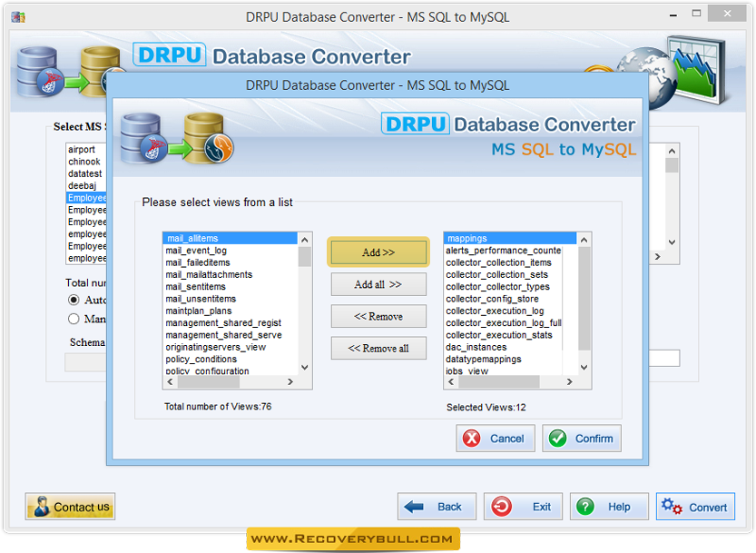Click the green checkmark icon on Confirm
Screen dimensions: 756x553
pos(557,439)
